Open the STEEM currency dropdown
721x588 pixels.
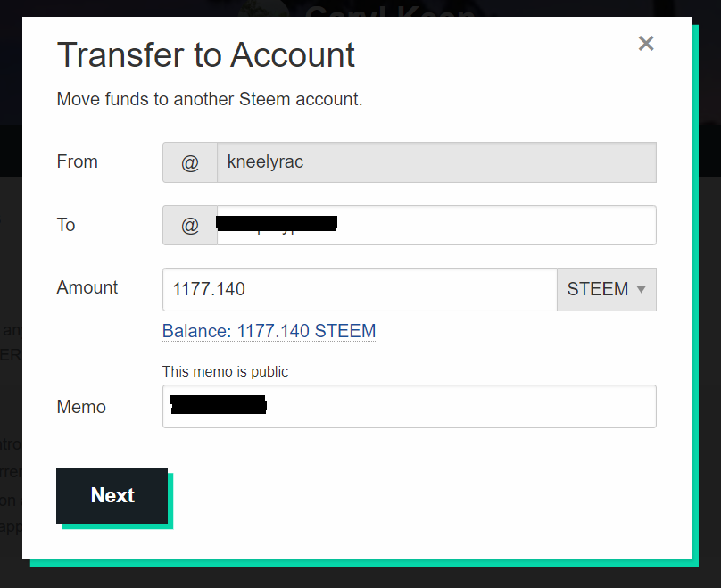(607, 290)
